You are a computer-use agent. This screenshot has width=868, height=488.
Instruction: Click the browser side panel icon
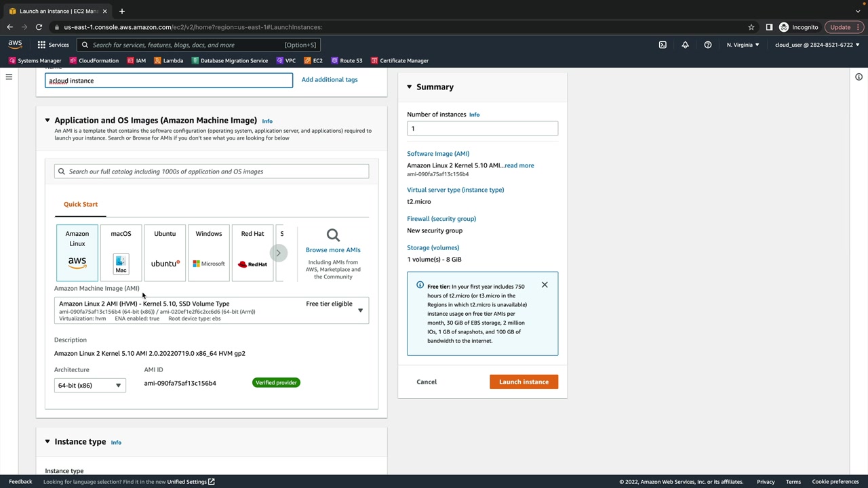coord(769,27)
